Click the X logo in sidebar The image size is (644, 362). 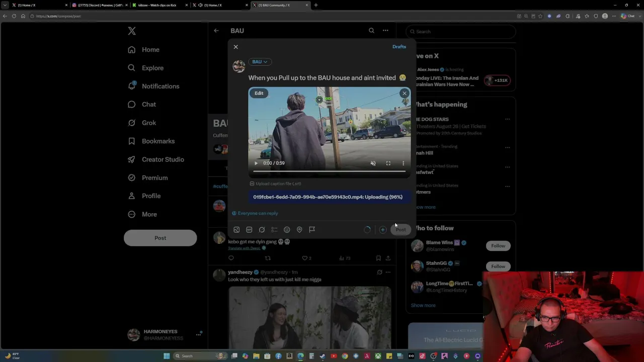click(132, 31)
